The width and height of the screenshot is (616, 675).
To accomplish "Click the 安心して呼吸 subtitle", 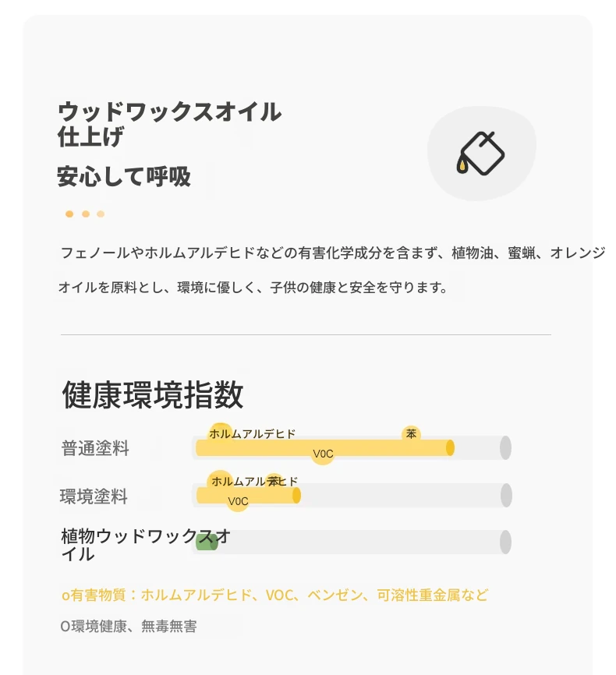I will pyautogui.click(x=124, y=176).
